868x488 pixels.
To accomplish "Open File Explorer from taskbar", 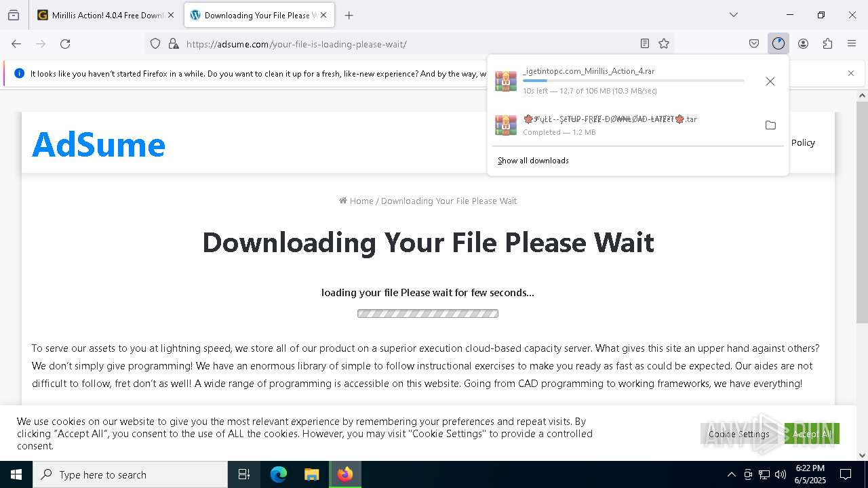I will click(311, 474).
